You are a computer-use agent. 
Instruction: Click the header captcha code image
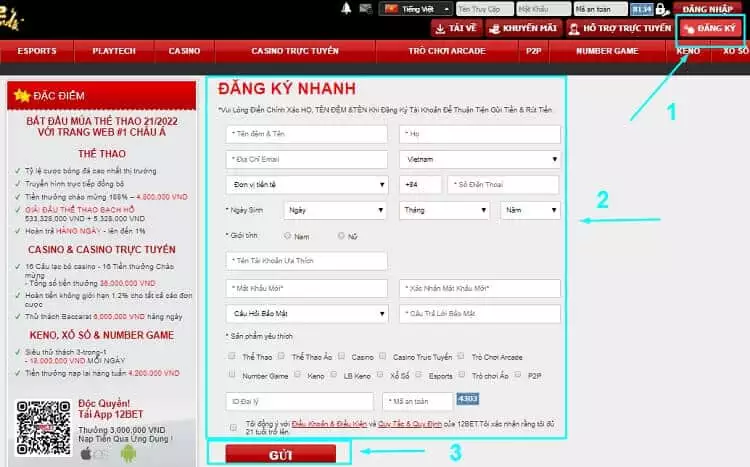pos(641,9)
